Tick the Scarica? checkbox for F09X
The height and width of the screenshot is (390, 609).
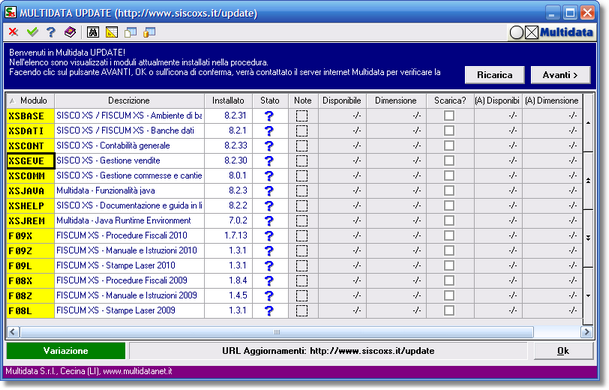[449, 235]
